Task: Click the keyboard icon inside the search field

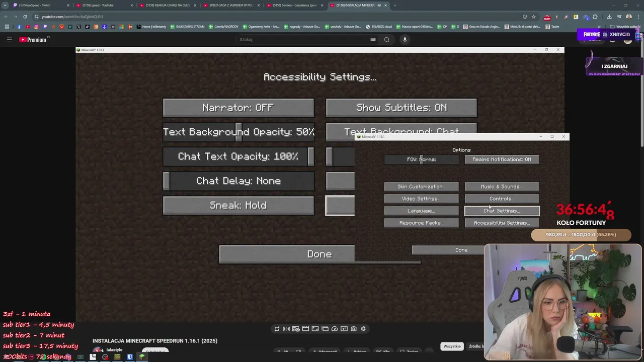Action: pos(373,40)
